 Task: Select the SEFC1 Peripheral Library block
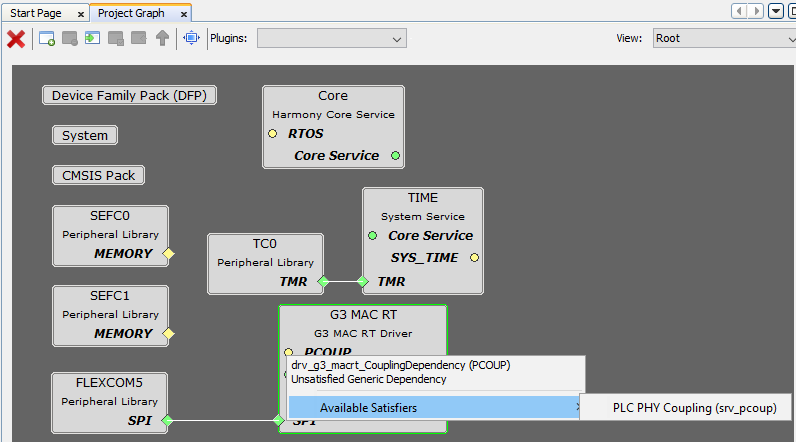110,316
